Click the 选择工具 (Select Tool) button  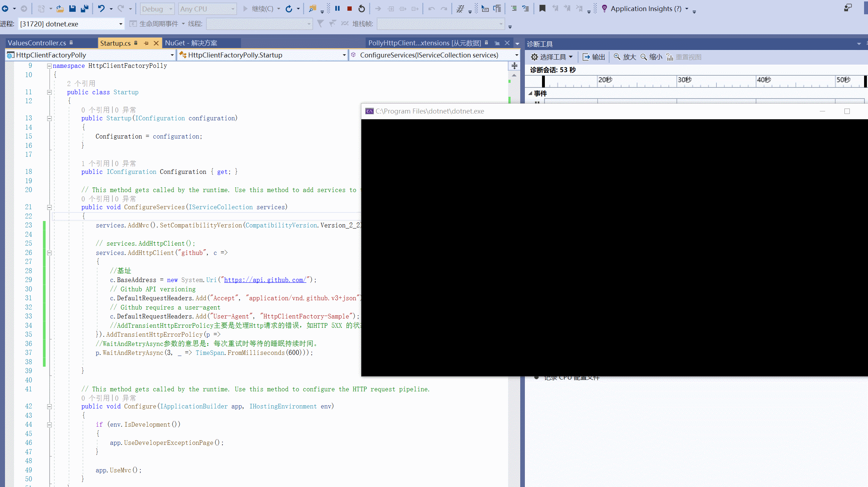pos(549,57)
